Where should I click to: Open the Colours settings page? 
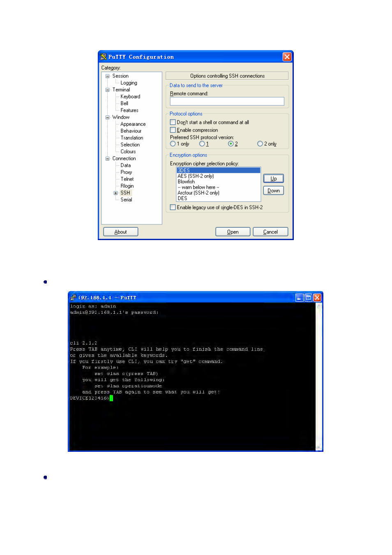(128, 152)
